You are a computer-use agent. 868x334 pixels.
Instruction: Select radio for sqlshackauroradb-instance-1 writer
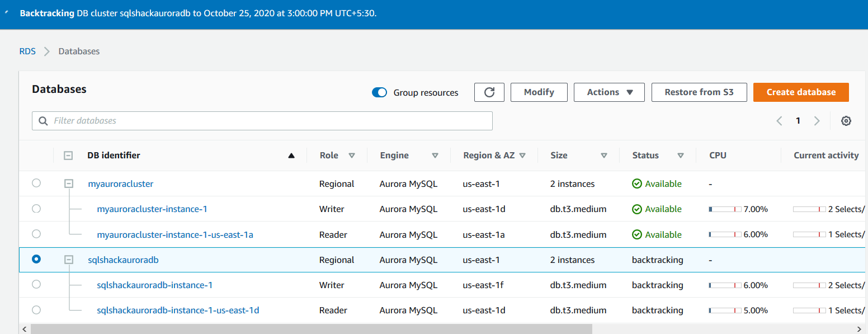[36, 284]
